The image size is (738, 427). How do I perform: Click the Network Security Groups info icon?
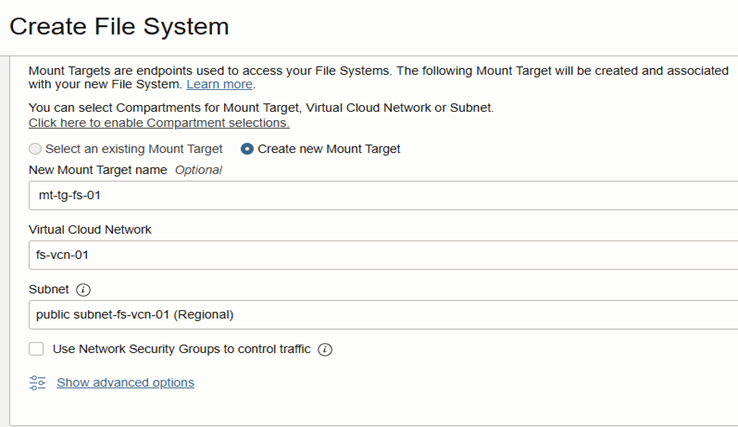click(x=325, y=349)
